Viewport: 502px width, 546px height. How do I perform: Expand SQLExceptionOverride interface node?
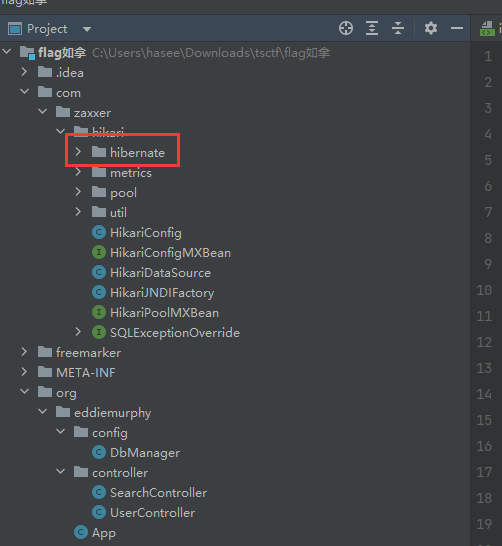click(78, 332)
